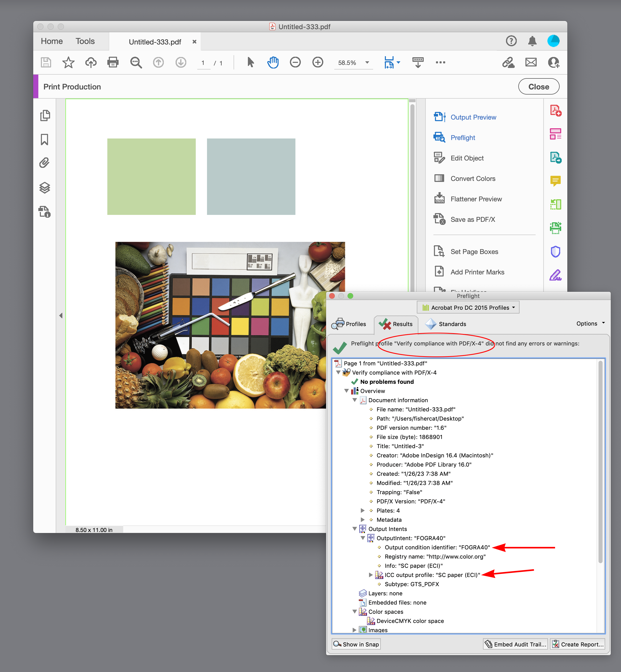
Task: Click the Create Report button
Action: point(577,644)
